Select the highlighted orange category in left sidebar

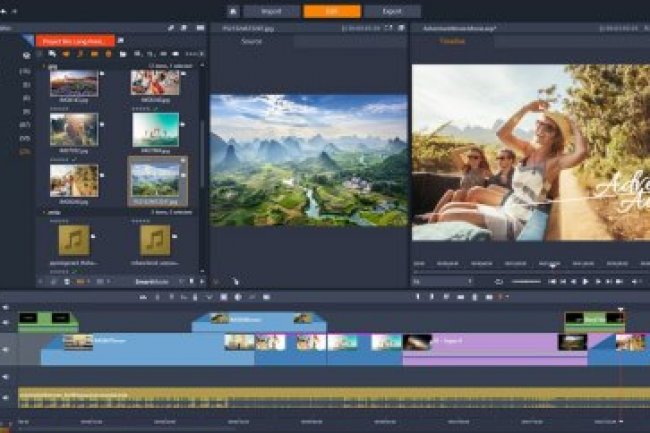pyautogui.click(x=25, y=152)
